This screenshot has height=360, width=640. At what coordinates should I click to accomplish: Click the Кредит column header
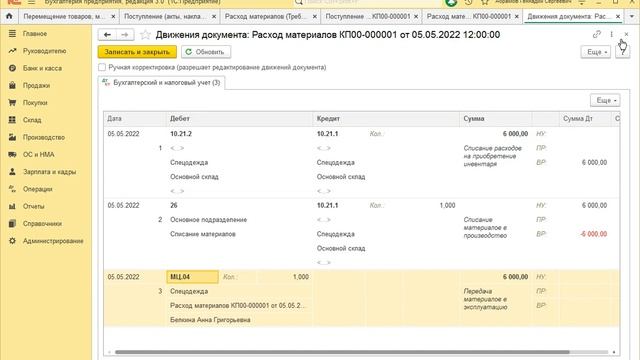pyautogui.click(x=386, y=118)
